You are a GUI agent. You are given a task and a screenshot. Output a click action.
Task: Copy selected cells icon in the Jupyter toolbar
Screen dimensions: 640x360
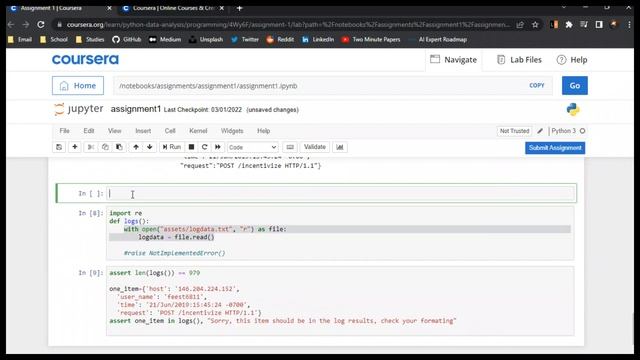(105, 147)
